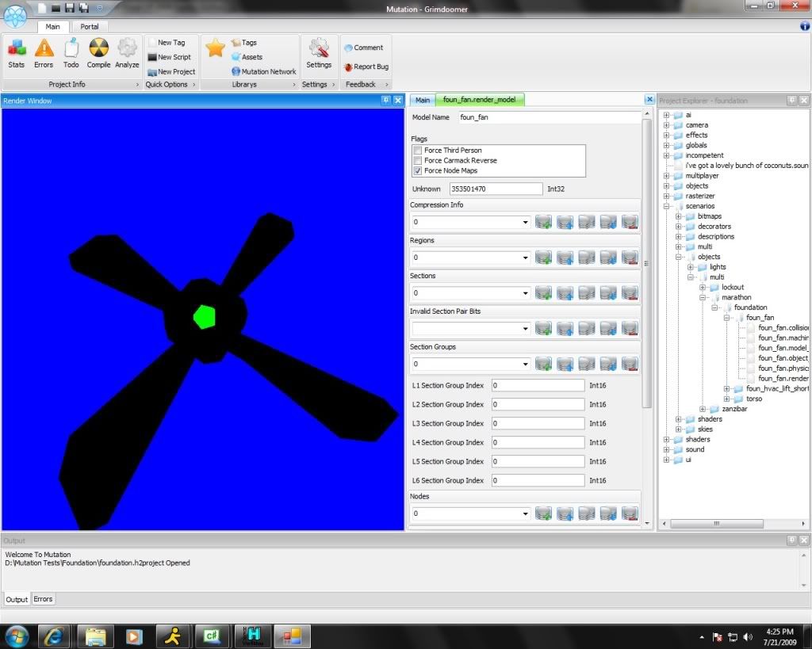Image resolution: width=812 pixels, height=649 pixels.
Task: Pin the Render Window panel
Action: click(x=386, y=101)
